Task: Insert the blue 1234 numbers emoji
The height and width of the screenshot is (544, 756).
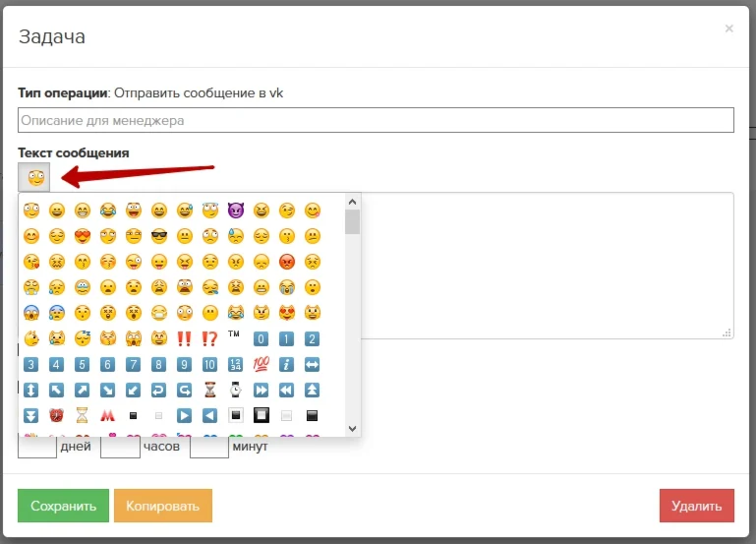Action: point(235,364)
